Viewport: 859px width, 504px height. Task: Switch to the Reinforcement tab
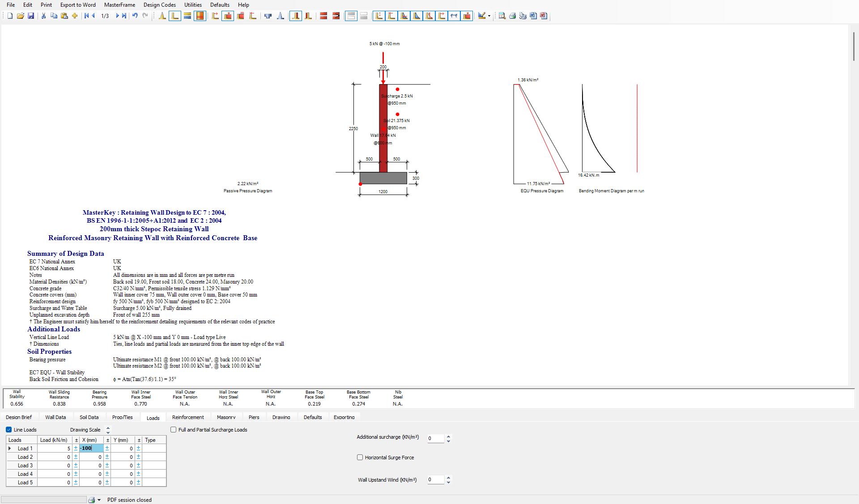[x=188, y=417]
